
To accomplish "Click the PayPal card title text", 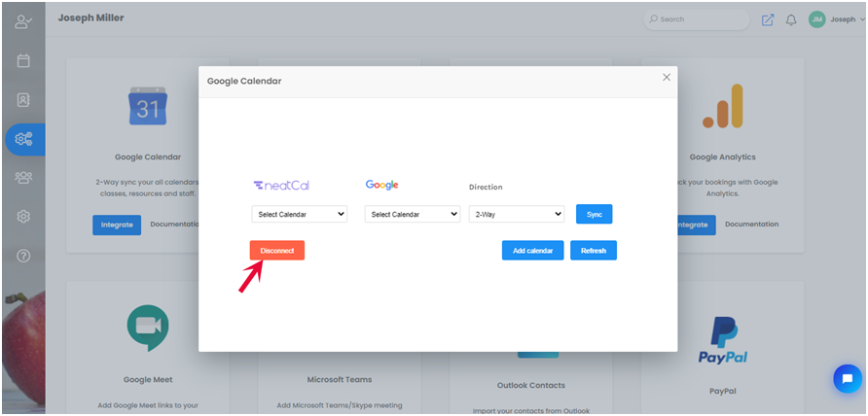I will tap(722, 391).
